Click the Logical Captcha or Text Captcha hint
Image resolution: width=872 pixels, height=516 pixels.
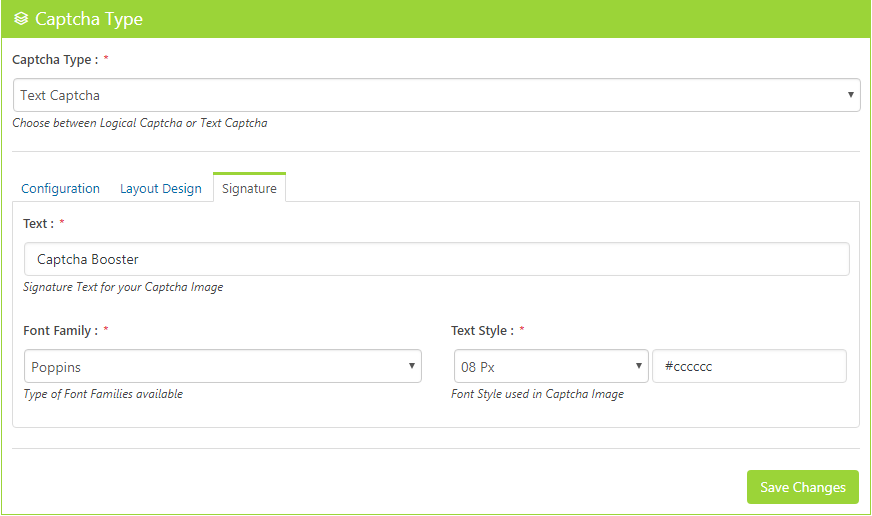click(x=140, y=124)
